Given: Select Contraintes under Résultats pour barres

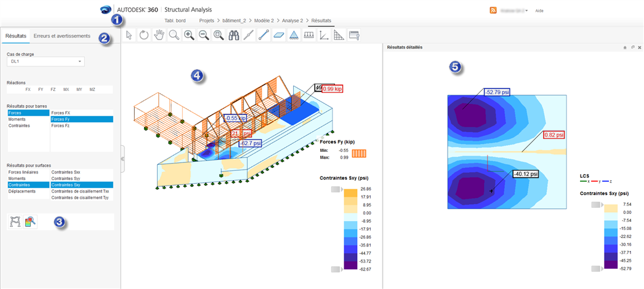Looking at the screenshot, I should [28, 126].
